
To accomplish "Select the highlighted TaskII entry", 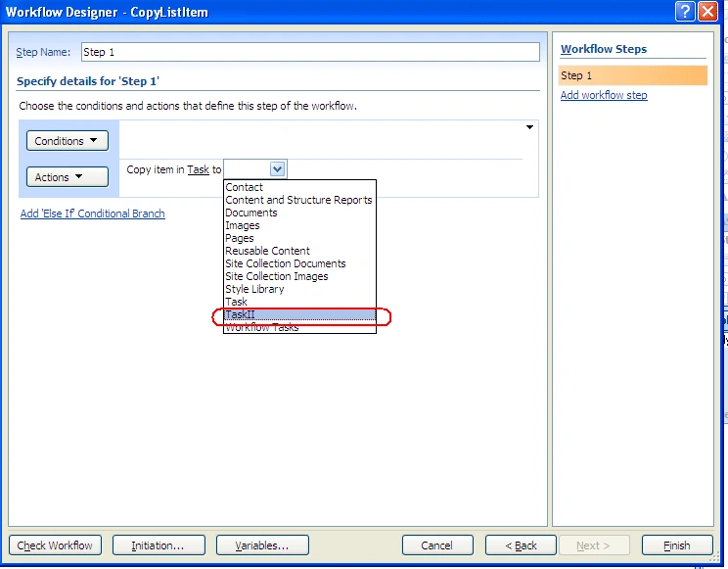I will tap(299, 314).
